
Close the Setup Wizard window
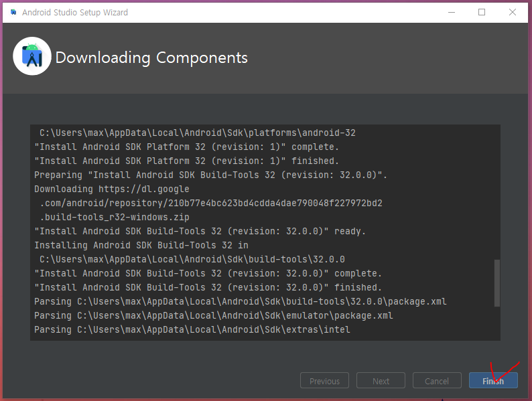513,12
